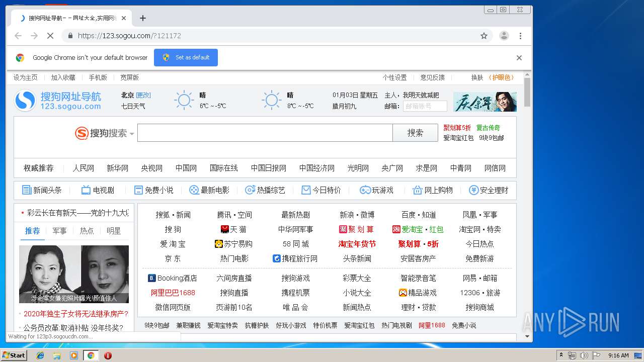Open the 庆余年 banner image
This screenshot has width=644, height=362.
[x=485, y=102]
